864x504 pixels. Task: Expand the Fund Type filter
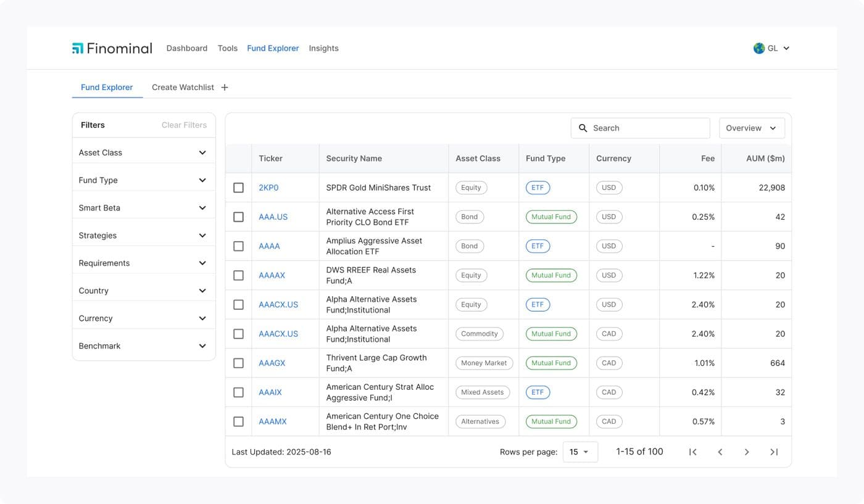click(144, 180)
